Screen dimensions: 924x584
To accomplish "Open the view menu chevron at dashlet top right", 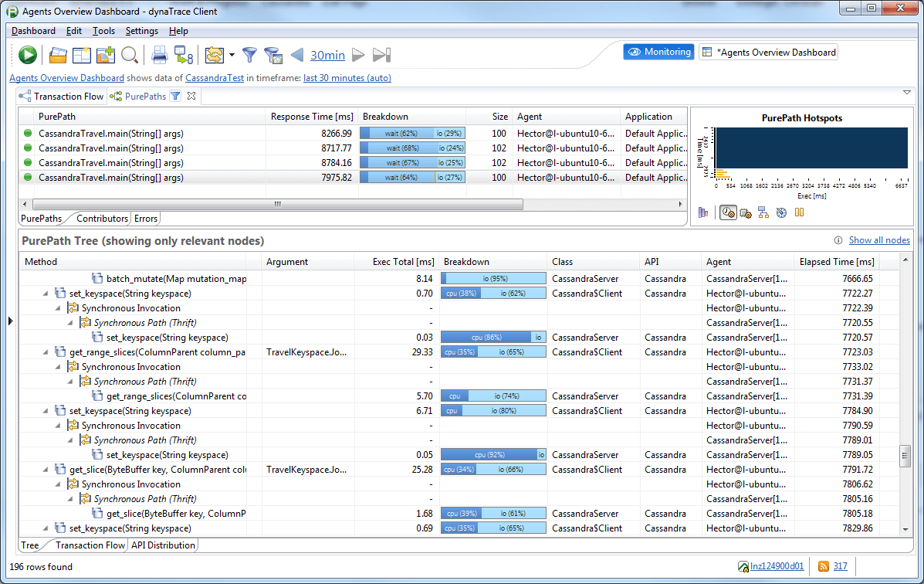I will [x=907, y=93].
